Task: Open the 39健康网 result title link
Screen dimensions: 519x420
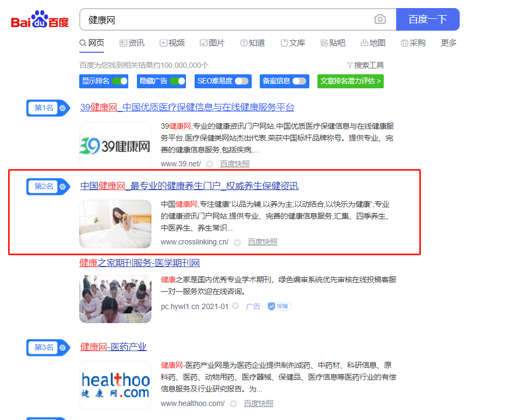Action: (x=188, y=108)
